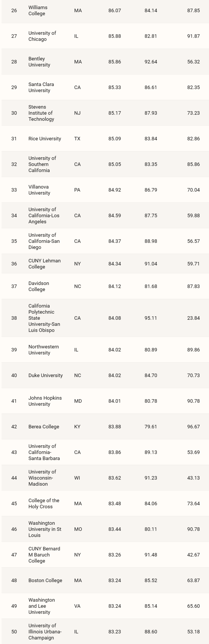Click the Williams College name

pyautogui.click(x=38, y=11)
